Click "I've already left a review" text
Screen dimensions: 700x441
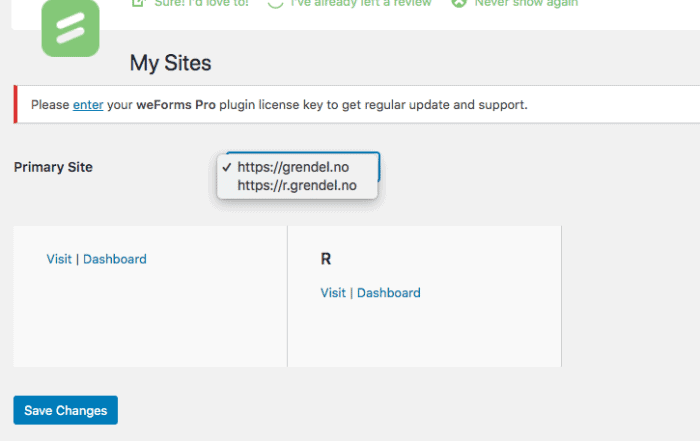pyautogui.click(x=360, y=3)
